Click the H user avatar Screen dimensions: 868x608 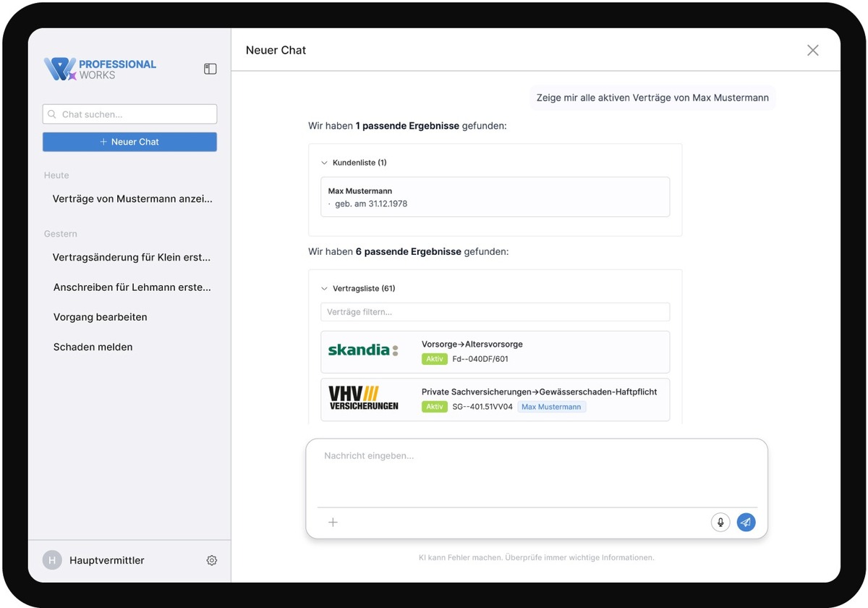52,560
